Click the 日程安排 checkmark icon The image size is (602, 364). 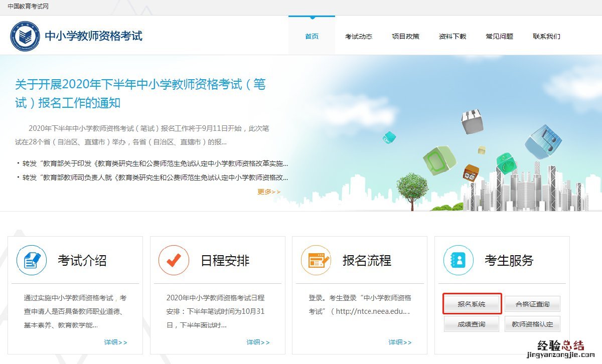click(x=174, y=260)
